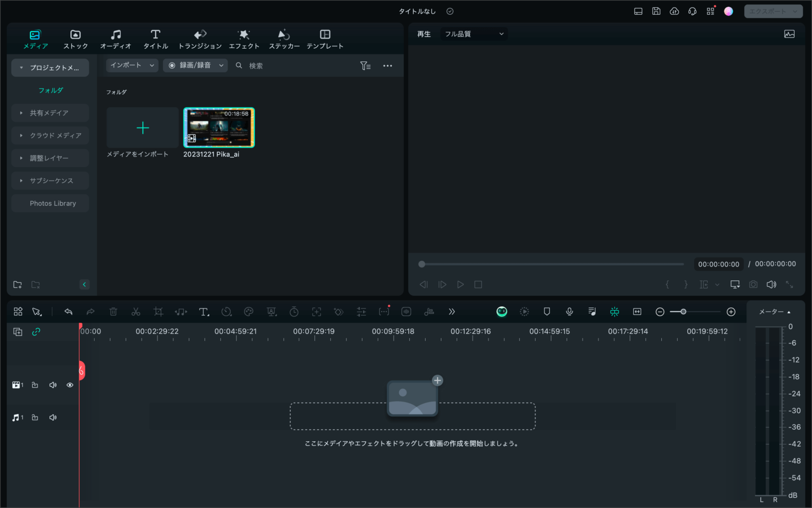Switch to the オーディオ tab
Image resolution: width=812 pixels, height=508 pixels.
pos(115,39)
